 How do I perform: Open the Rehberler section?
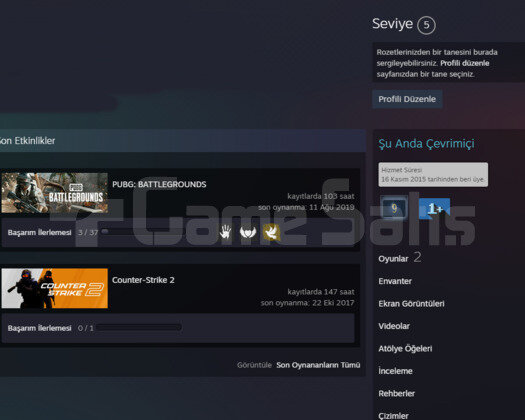396,394
